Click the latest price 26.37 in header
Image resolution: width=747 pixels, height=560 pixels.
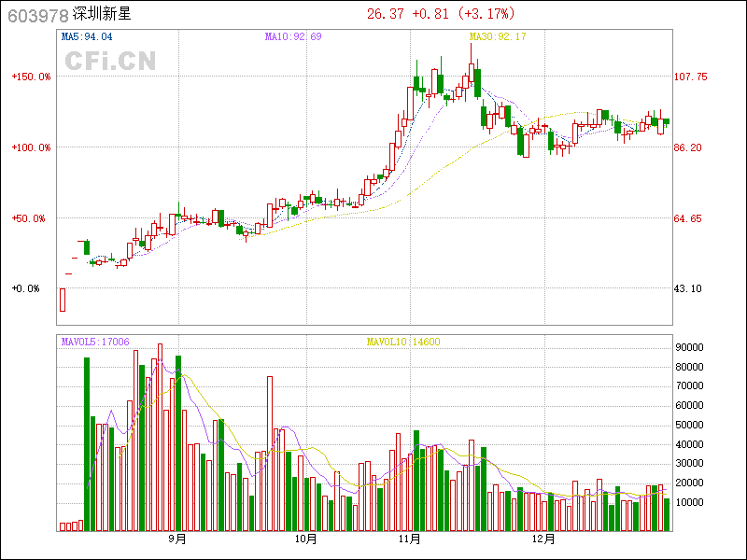(386, 14)
